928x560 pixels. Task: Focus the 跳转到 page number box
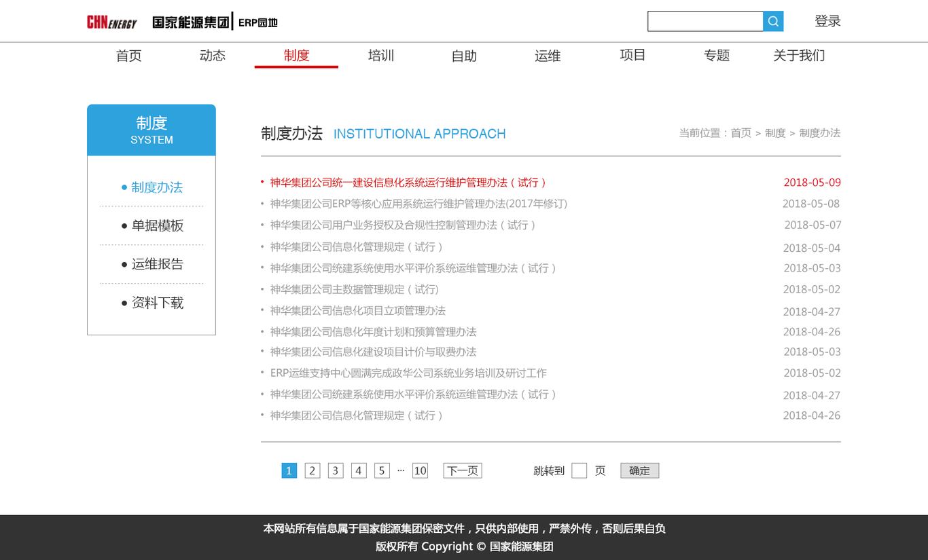click(579, 470)
